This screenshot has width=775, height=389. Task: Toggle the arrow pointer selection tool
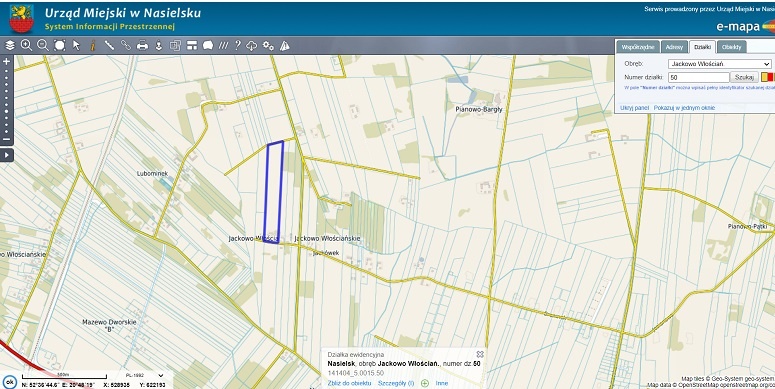point(76,45)
